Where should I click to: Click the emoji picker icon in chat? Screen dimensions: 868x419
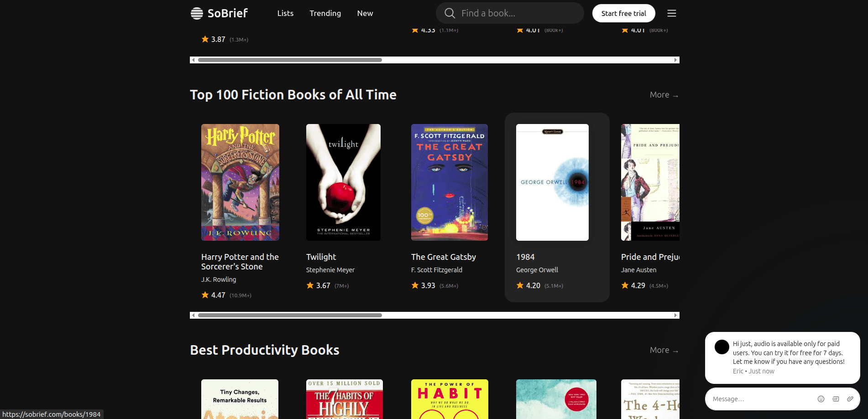(821, 399)
